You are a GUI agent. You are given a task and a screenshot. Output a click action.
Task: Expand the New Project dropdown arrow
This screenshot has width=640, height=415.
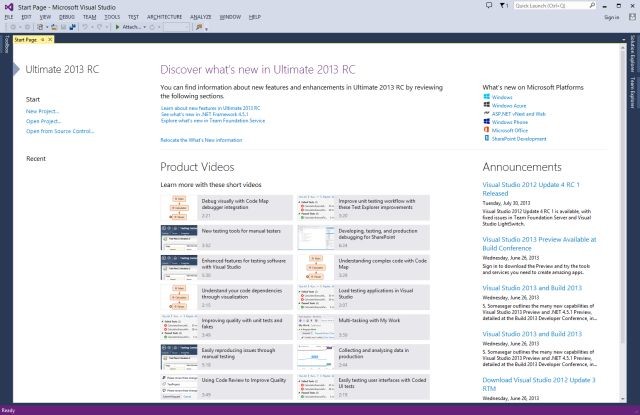point(47,27)
